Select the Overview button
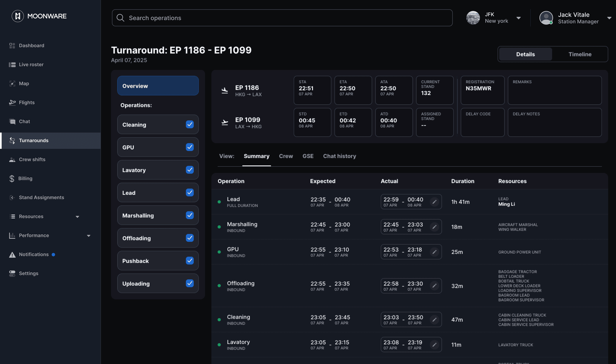Screen dimensions: 616x364 [158, 86]
